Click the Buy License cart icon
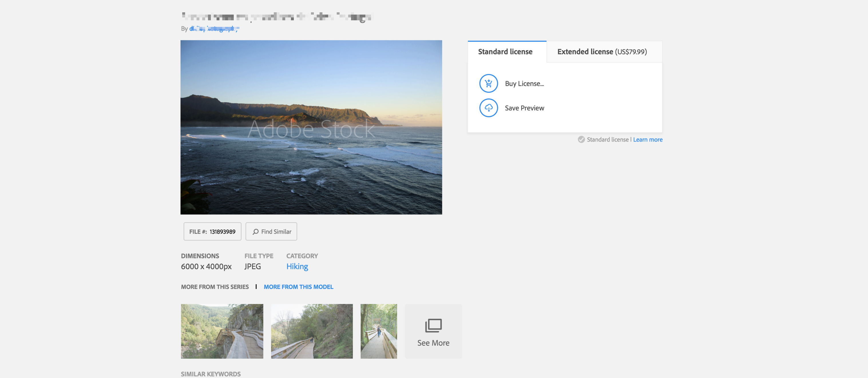The width and height of the screenshot is (868, 378). pos(488,83)
